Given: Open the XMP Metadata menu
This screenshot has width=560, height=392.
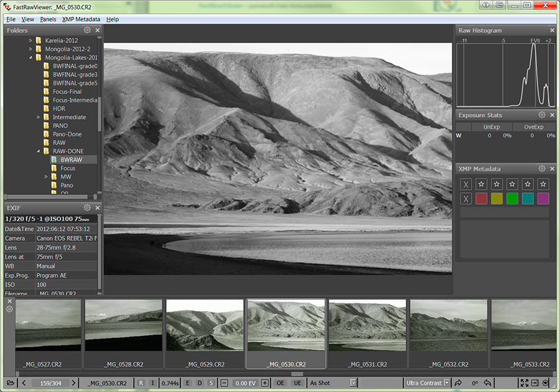Looking at the screenshot, I should [81, 19].
